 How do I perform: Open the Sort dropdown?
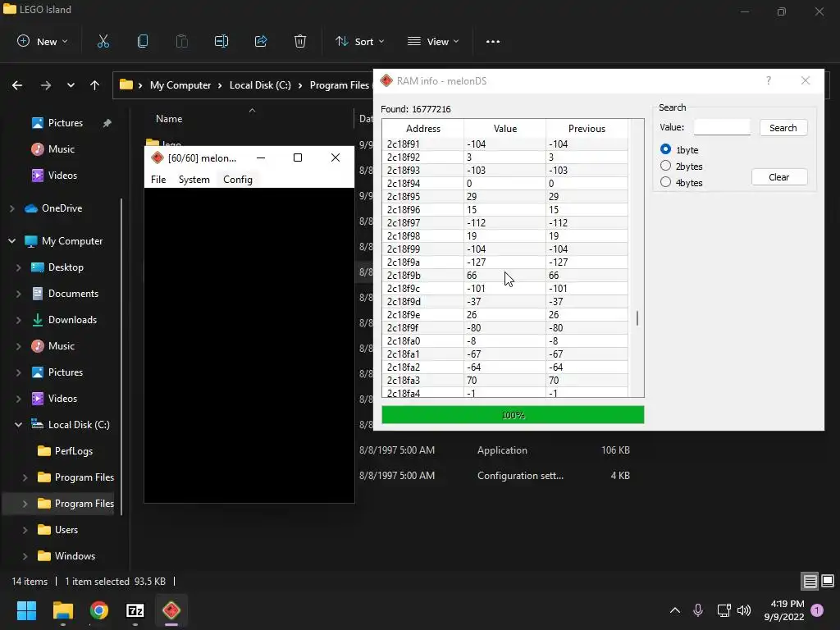click(359, 41)
